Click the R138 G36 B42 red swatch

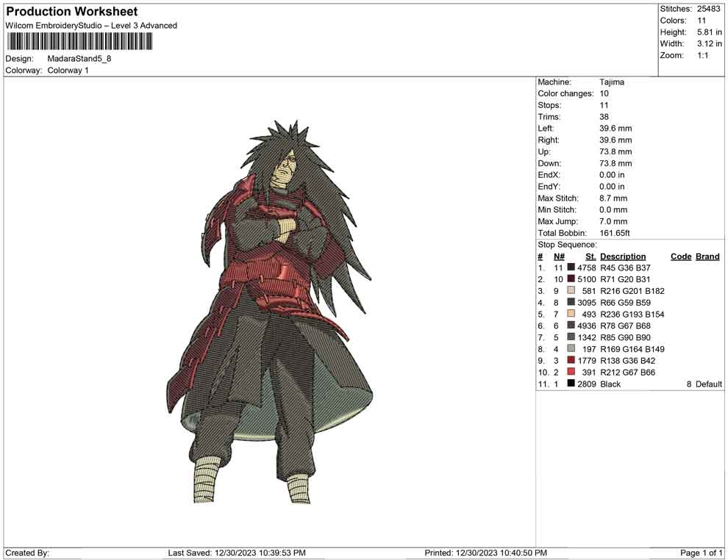click(571, 360)
